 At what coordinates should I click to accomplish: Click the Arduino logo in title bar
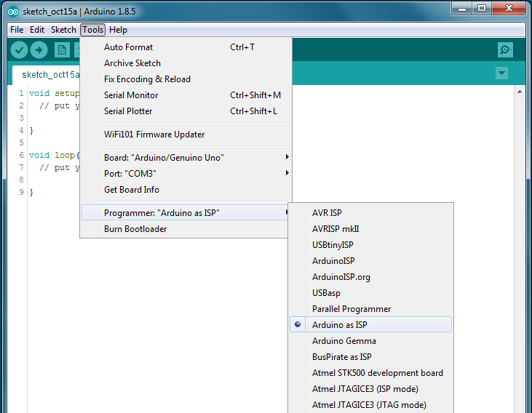click(x=13, y=12)
